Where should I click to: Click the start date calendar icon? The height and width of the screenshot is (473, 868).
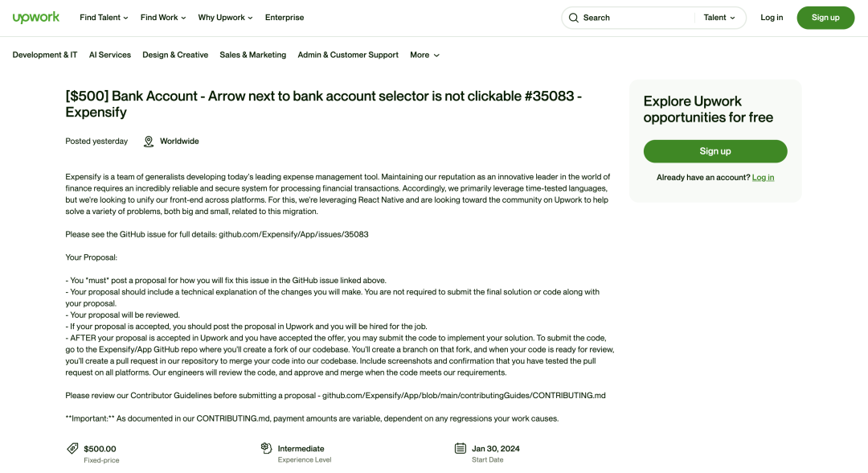460,448
